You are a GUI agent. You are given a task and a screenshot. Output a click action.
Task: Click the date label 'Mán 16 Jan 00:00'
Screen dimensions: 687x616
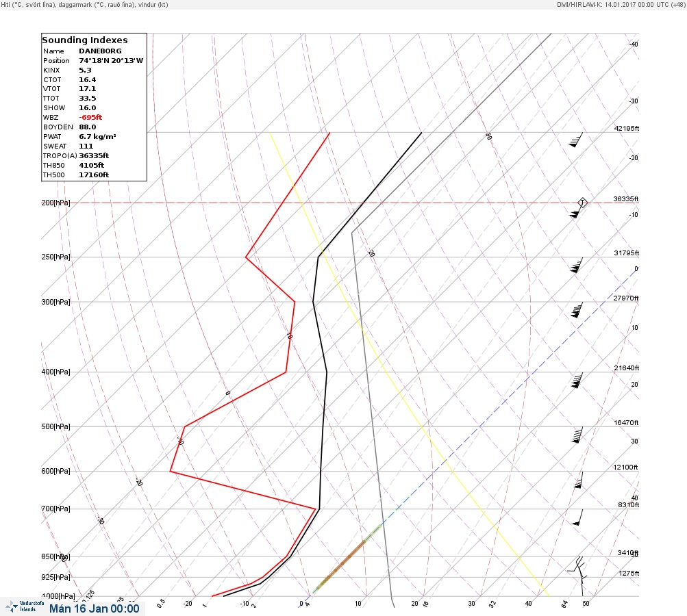point(95,609)
